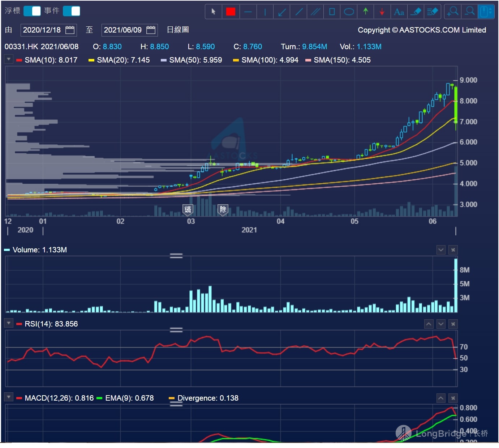The image size is (499, 448).
Task: Click the zoom out magnifier icon
Action: pos(470,12)
